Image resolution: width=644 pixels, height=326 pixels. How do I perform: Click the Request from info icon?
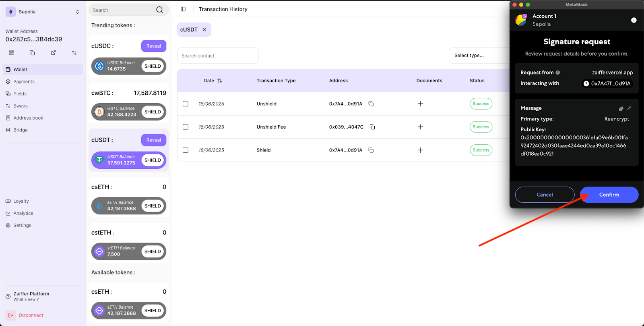coord(558,73)
